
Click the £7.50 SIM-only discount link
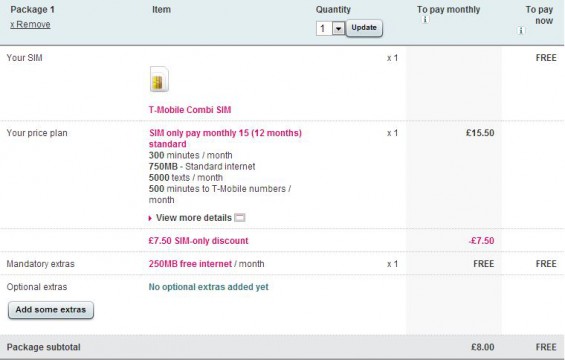point(199,241)
